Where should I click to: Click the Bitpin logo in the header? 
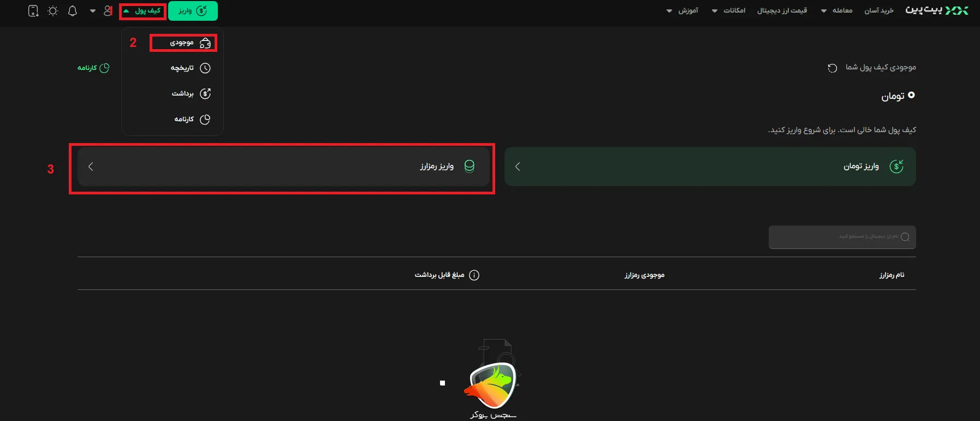point(937,10)
